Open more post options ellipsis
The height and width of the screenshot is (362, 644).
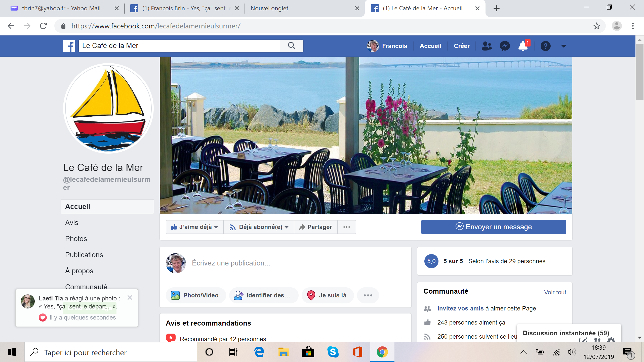coord(368,295)
